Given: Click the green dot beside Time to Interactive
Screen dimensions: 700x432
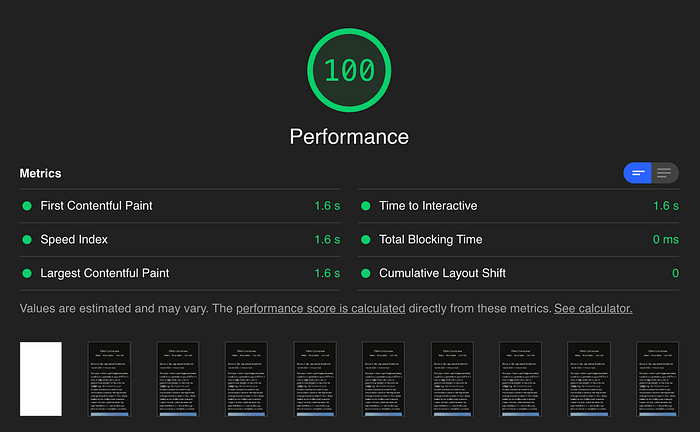Looking at the screenshot, I should point(366,206).
